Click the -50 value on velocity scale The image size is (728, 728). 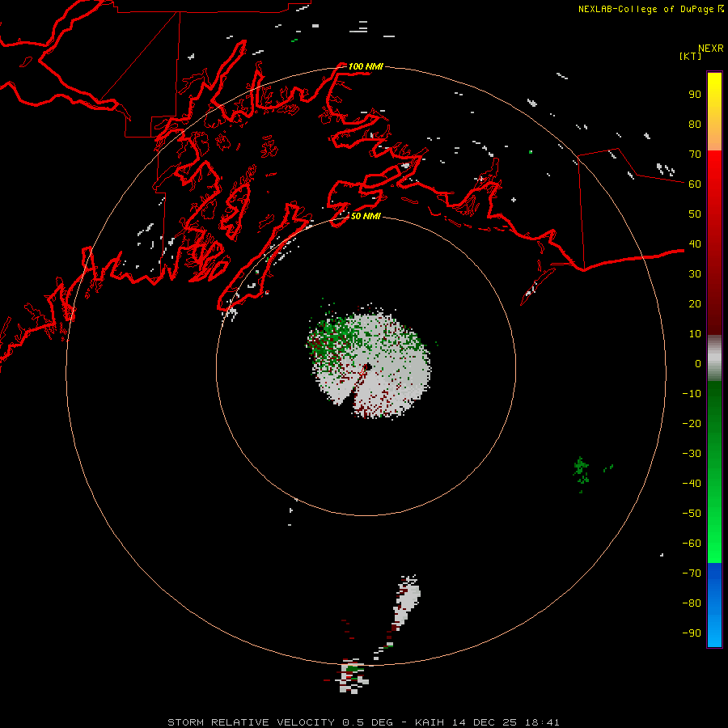692,514
